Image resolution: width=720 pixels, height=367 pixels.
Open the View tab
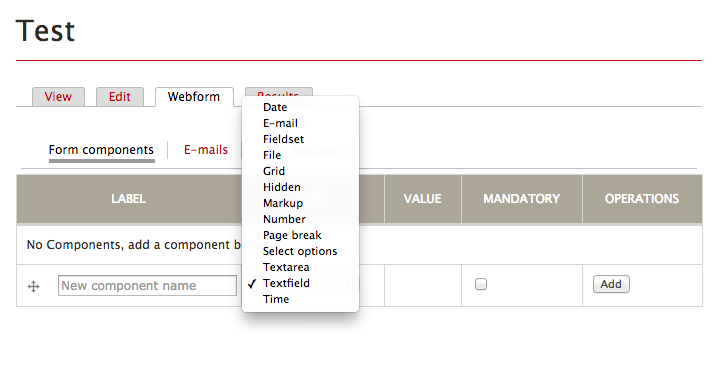[58, 97]
